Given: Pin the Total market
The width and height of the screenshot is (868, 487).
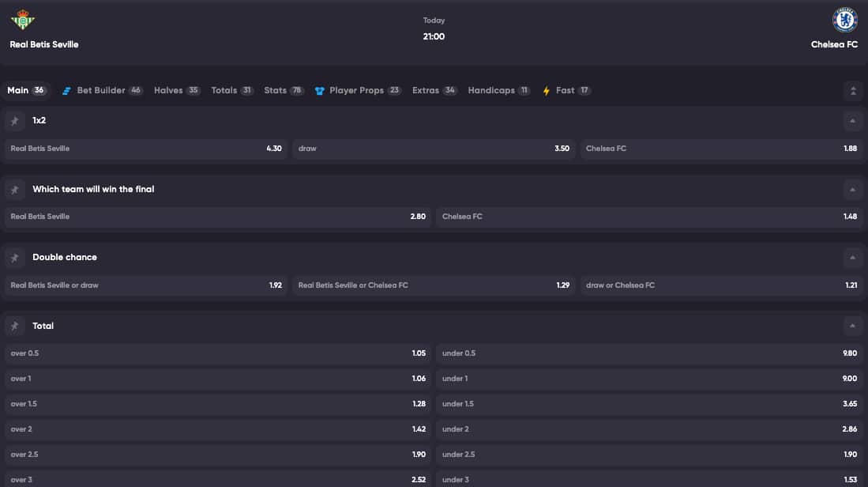Looking at the screenshot, I should tap(15, 327).
